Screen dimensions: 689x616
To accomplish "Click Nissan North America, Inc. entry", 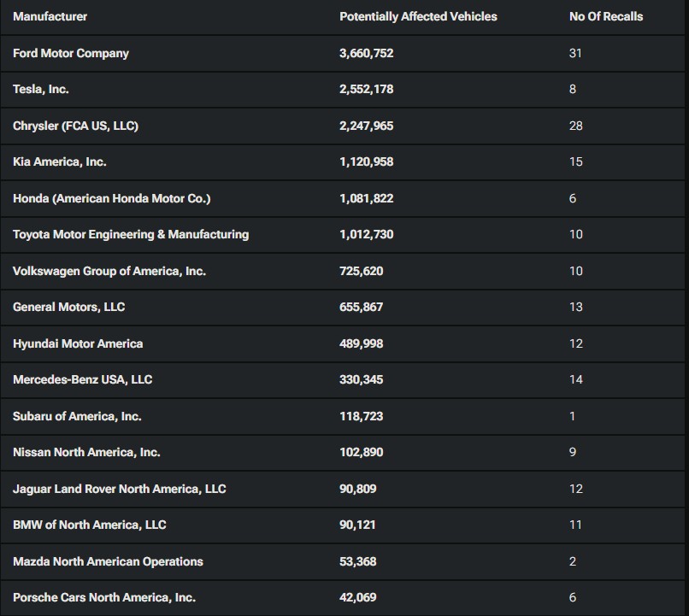I will point(86,452).
